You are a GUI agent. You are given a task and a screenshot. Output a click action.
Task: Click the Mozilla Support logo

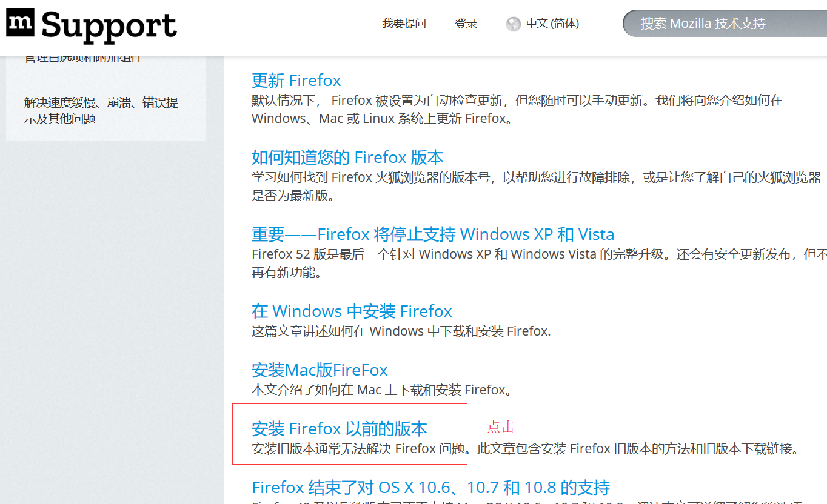(x=92, y=25)
